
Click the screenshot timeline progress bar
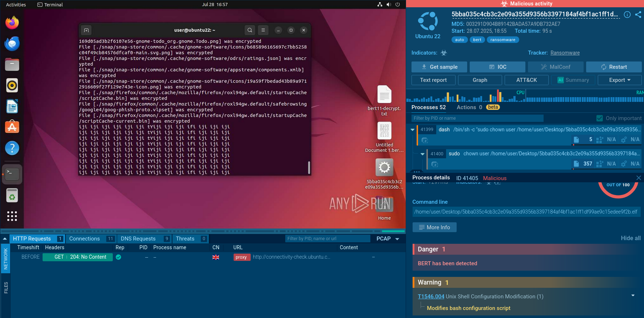(x=203, y=231)
